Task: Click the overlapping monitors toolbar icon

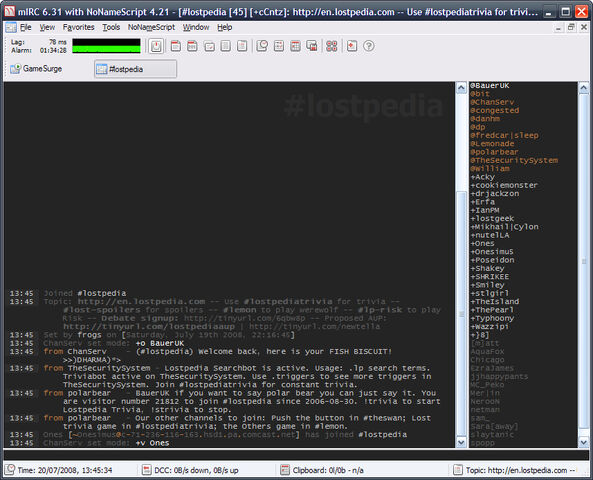Action: coord(312,46)
